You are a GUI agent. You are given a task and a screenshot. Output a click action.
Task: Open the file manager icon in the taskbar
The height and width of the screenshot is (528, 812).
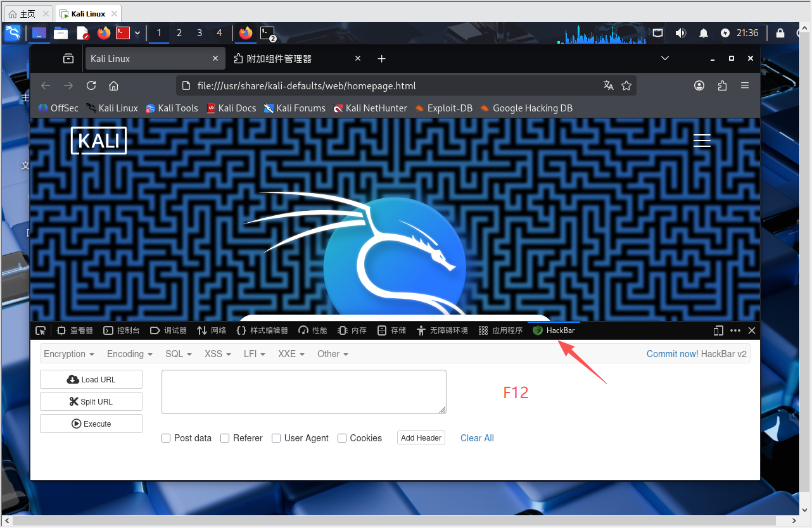click(61, 33)
